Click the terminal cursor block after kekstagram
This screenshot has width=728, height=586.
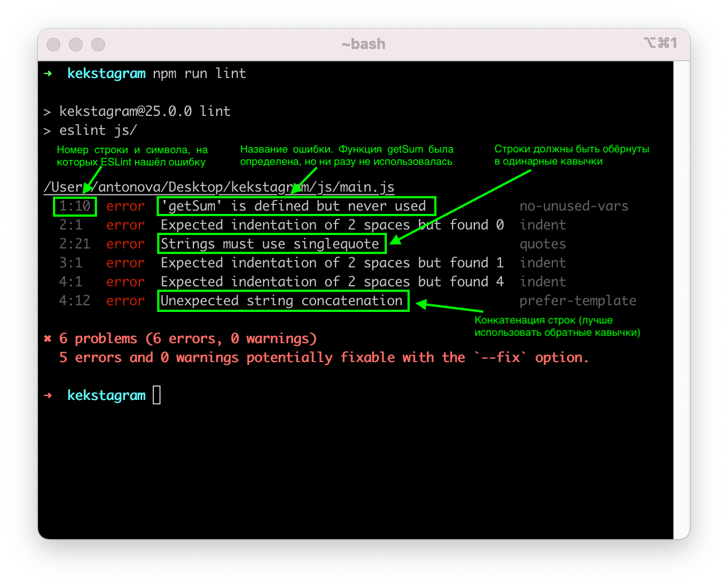157,395
